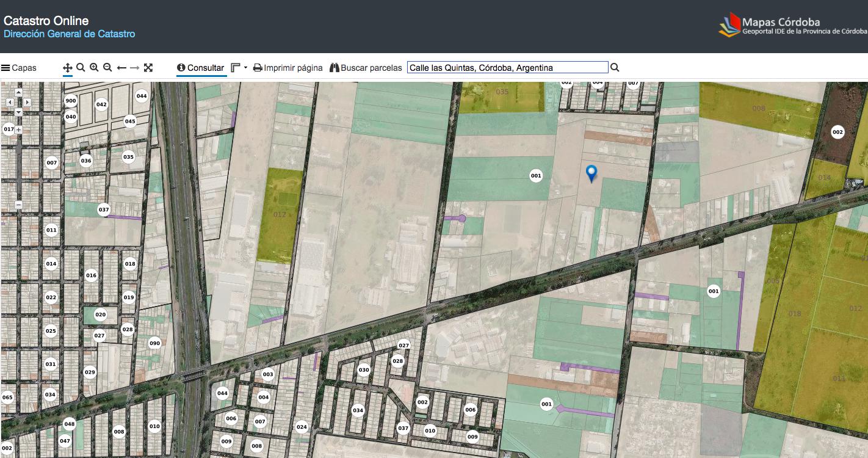Pan map right with arrow control

(27, 102)
